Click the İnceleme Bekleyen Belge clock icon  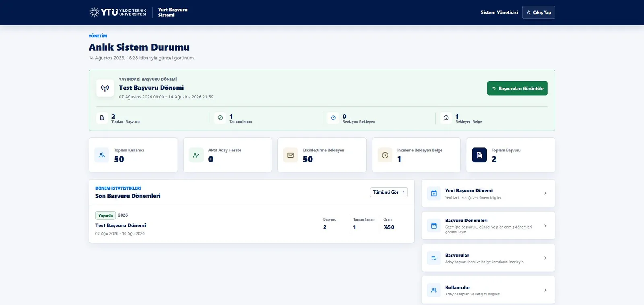[385, 155]
